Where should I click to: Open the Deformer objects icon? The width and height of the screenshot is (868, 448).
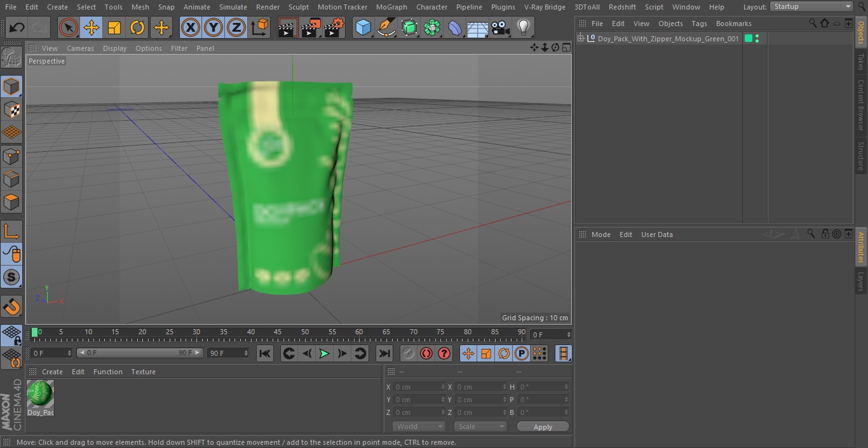pos(455,27)
